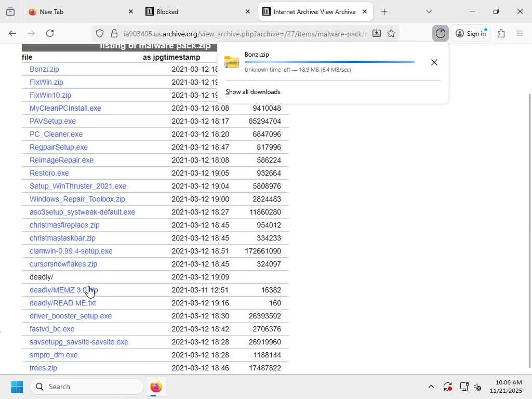Open cursorsnowflakes.zip link

click(x=63, y=264)
